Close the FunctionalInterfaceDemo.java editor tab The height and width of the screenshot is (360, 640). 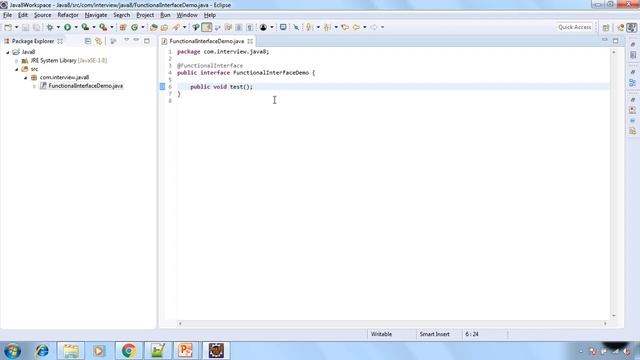tap(250, 41)
